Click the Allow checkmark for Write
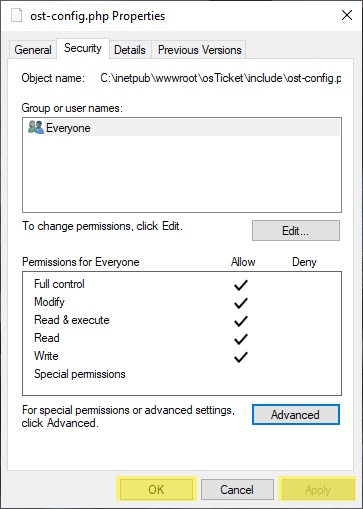The height and width of the screenshot is (509, 363). point(241,357)
